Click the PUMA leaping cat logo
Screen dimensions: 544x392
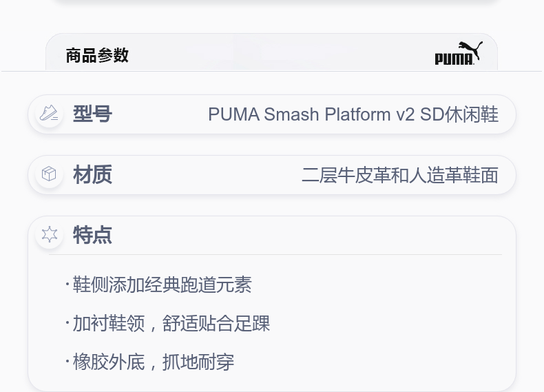458,53
